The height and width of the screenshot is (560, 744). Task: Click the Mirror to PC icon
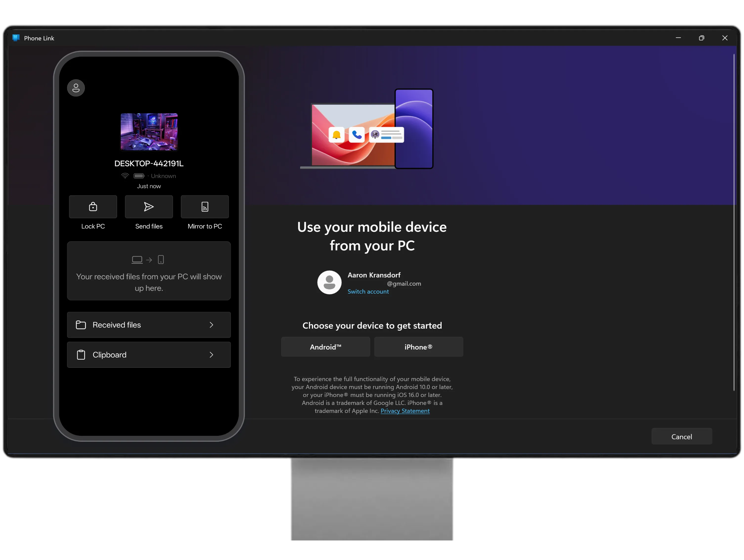[205, 207]
